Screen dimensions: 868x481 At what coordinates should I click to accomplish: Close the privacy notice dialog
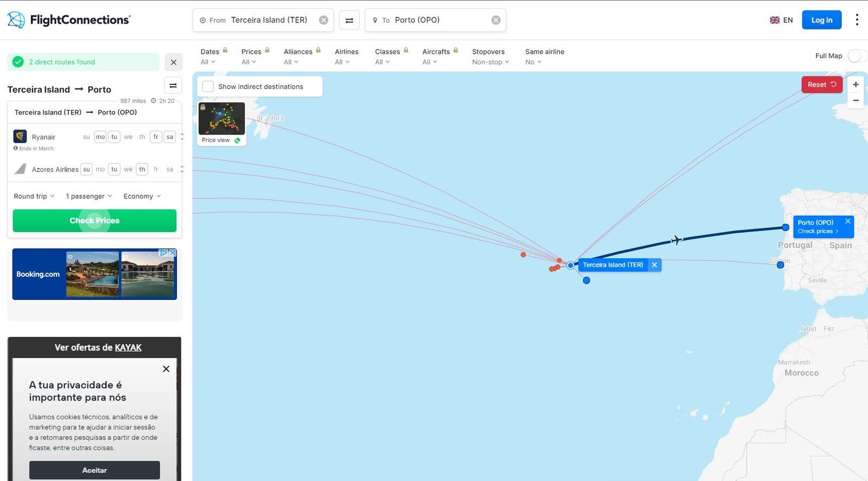click(x=166, y=369)
